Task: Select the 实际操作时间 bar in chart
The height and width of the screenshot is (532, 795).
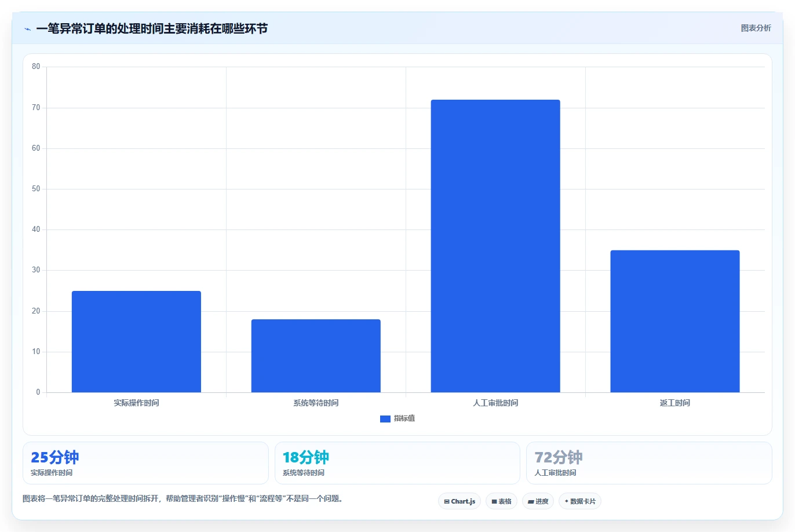Action: coord(136,341)
